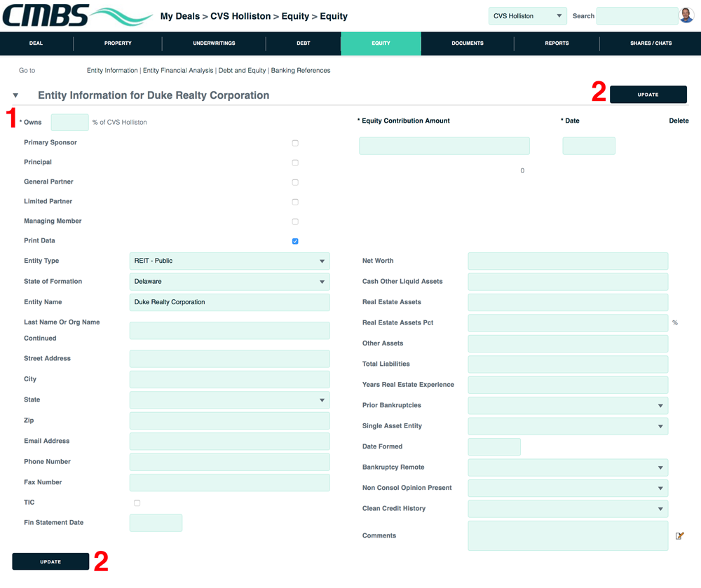Open the Clean Credit History dropdown
This screenshot has height=588, width=701.
tap(568, 509)
